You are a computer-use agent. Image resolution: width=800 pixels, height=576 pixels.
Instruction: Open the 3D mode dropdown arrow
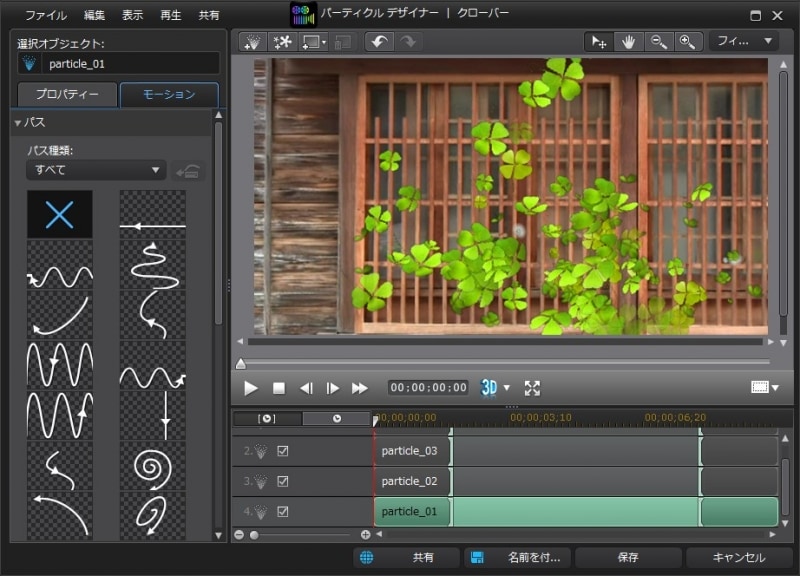coord(507,388)
